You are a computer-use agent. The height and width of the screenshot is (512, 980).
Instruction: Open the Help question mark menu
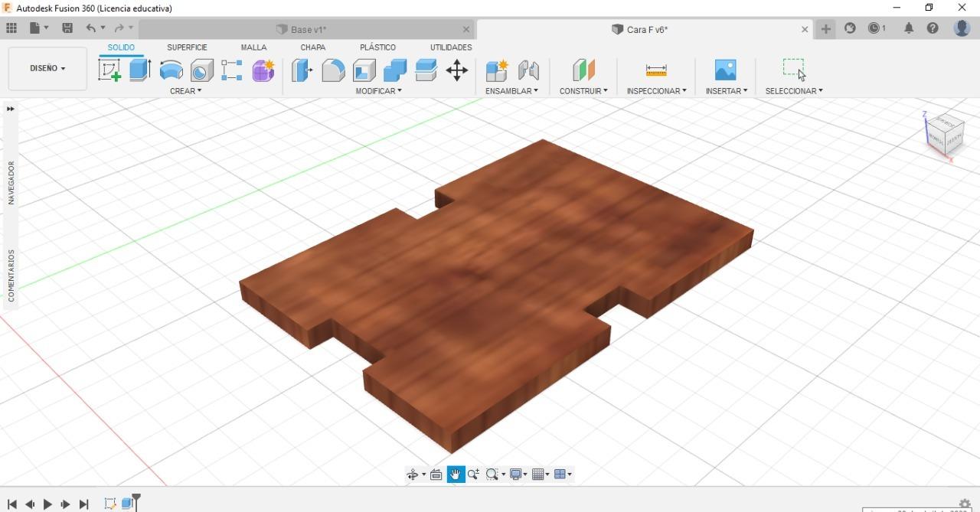pos(933,28)
